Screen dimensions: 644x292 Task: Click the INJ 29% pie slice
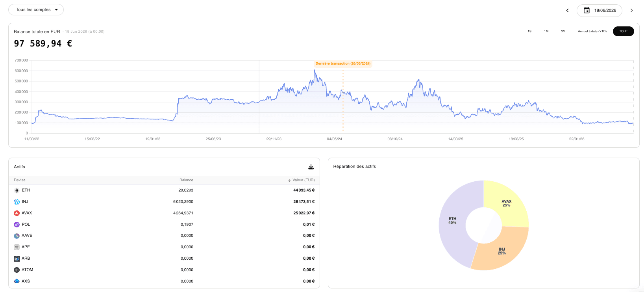pos(502,251)
